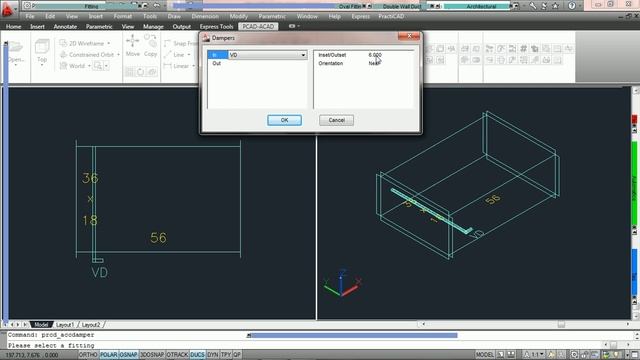Click the undo arrow in quick access toolbar
The image size is (640, 360).
pyautogui.click(x=156, y=5)
